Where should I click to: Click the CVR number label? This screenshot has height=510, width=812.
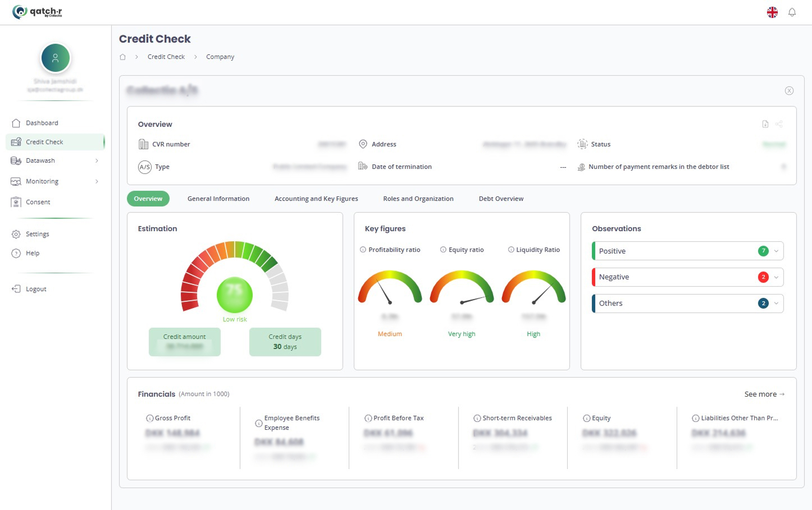[171, 144]
